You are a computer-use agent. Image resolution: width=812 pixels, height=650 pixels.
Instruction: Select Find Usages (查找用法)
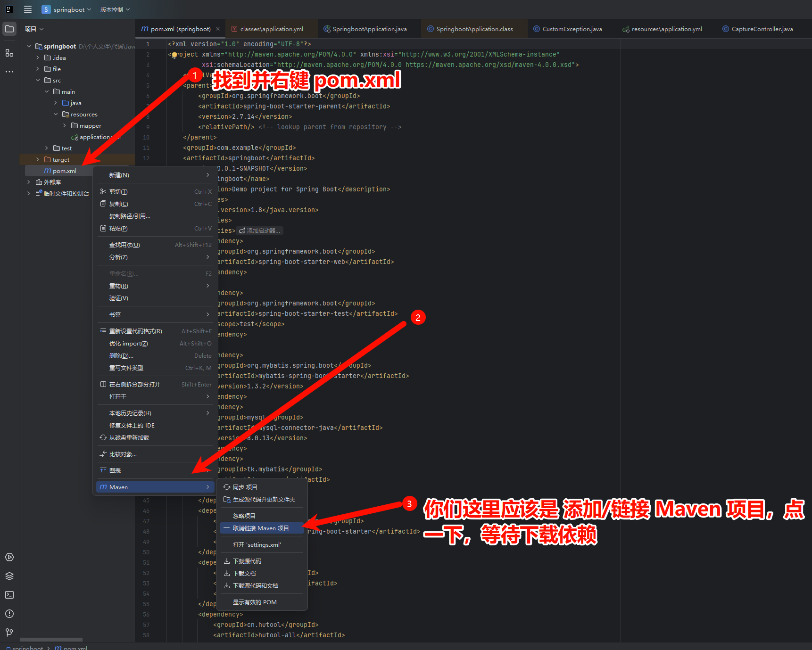(x=156, y=245)
